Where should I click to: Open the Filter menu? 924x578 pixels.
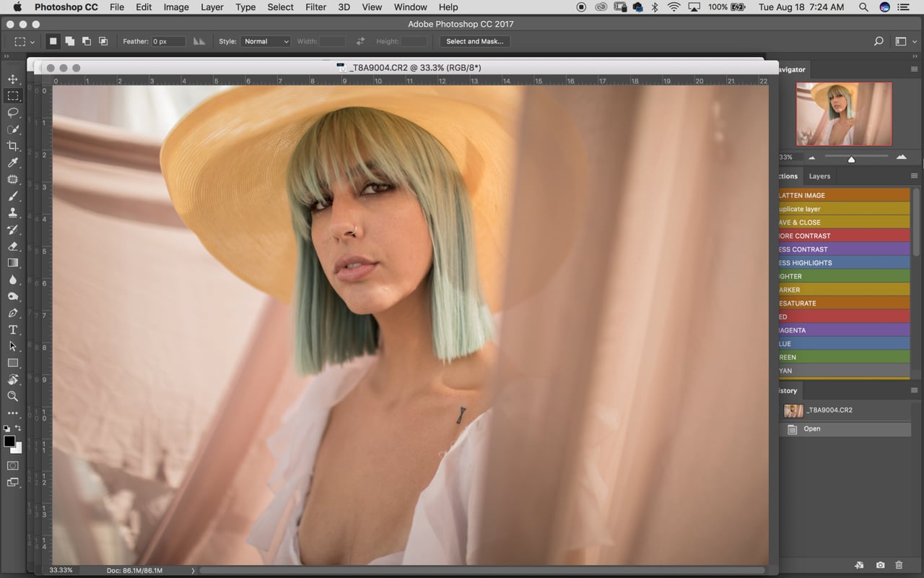315,7
